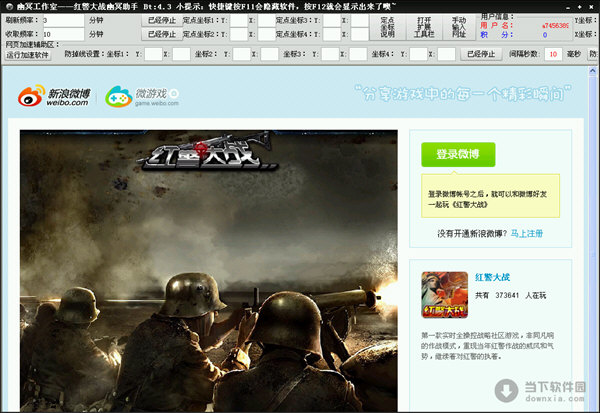
Task: Click the 定点坐标说明 button
Action: [x=387, y=27]
